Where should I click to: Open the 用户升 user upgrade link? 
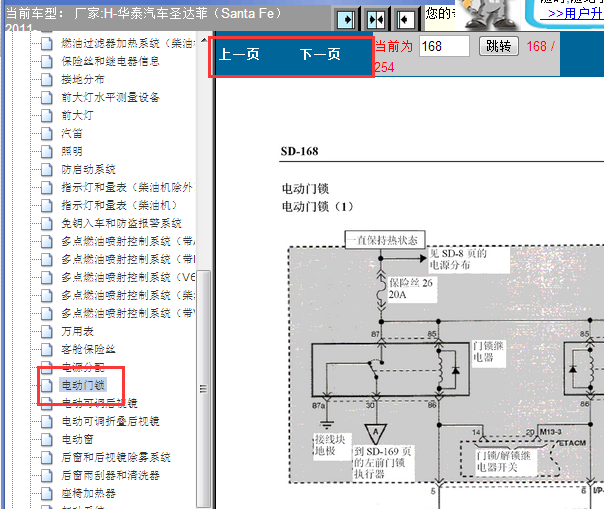[x=572, y=14]
